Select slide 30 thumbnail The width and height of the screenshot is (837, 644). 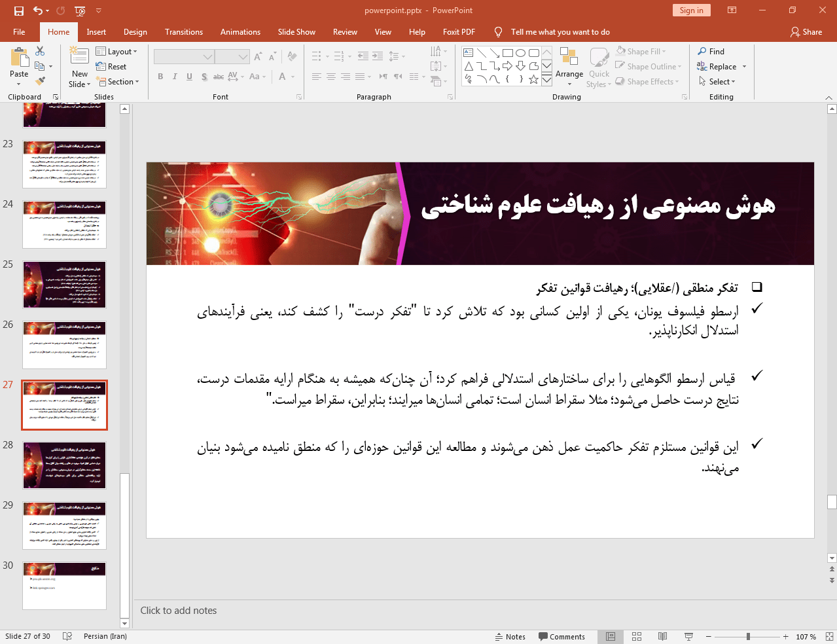64,586
